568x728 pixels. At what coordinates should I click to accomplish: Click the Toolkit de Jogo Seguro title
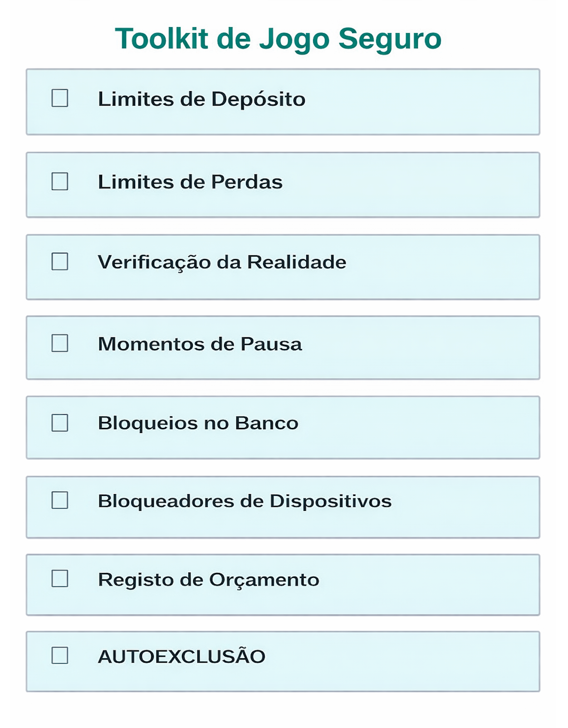(x=278, y=39)
